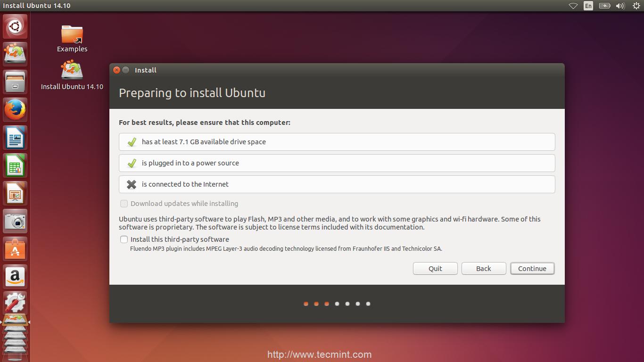The height and width of the screenshot is (362, 644).
Task: Open the system gear session menu
Action: point(636,6)
